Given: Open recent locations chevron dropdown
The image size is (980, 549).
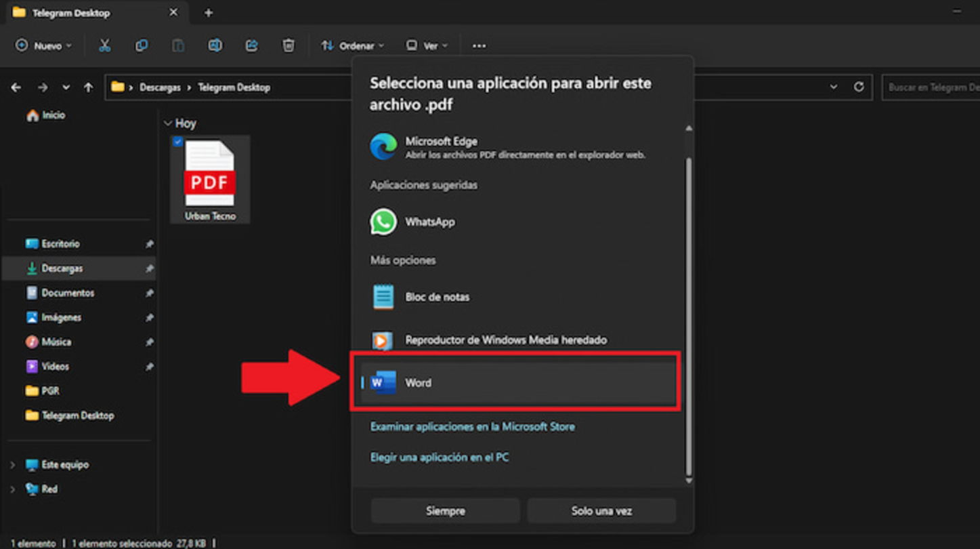Looking at the screenshot, I should pos(66,87).
